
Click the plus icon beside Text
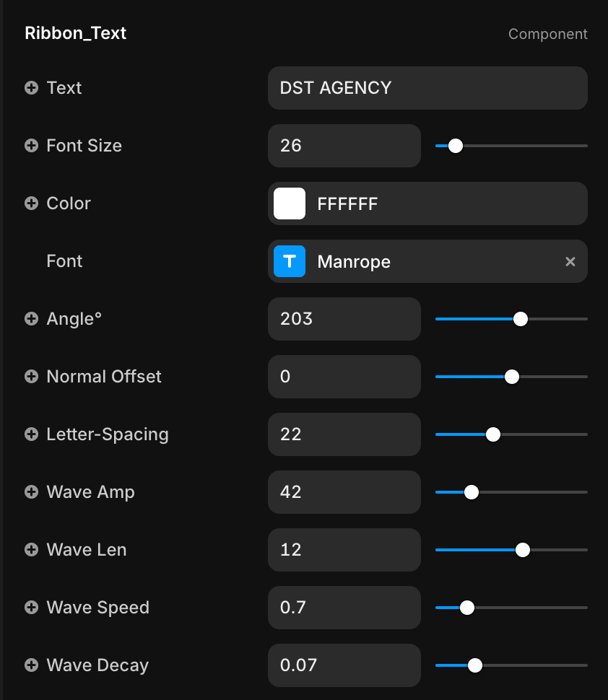(31, 88)
